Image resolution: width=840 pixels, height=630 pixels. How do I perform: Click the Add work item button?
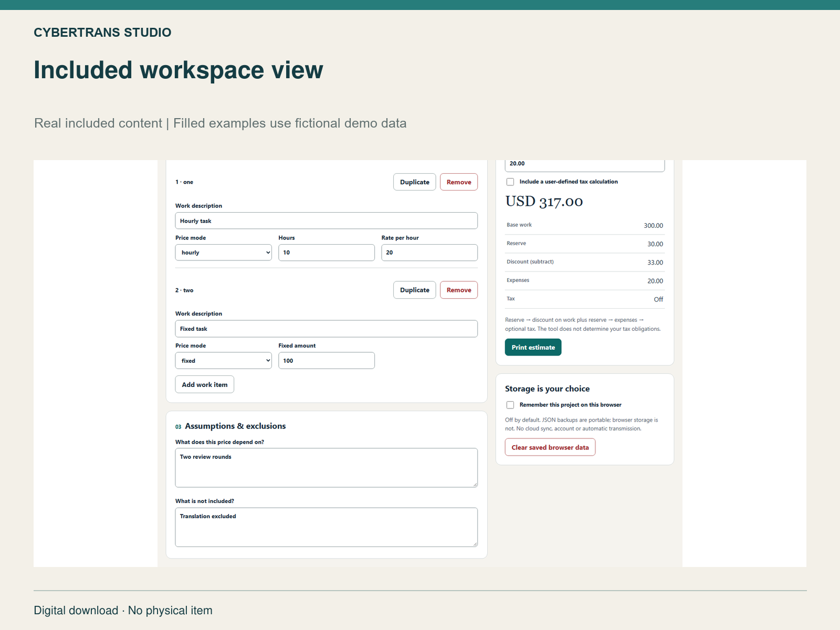coord(205,384)
